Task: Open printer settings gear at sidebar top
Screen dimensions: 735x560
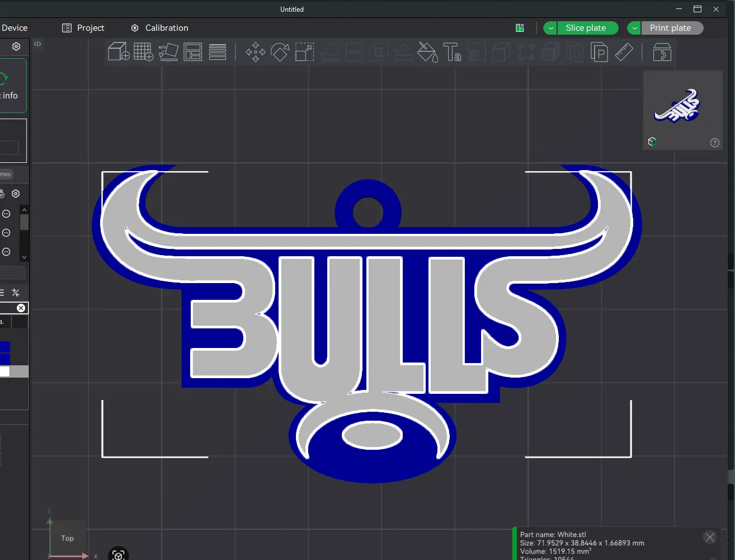Action: point(16,46)
